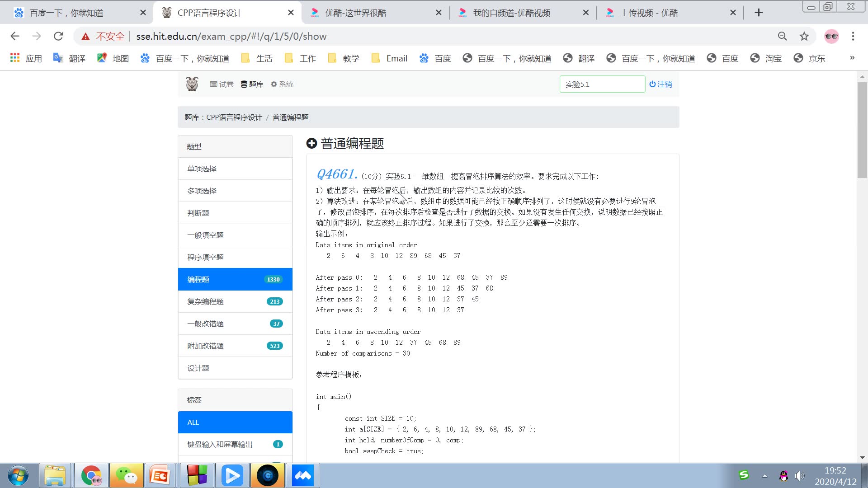The width and height of the screenshot is (868, 488).
Task: Bookmark this page with the star icon
Action: [x=804, y=36]
